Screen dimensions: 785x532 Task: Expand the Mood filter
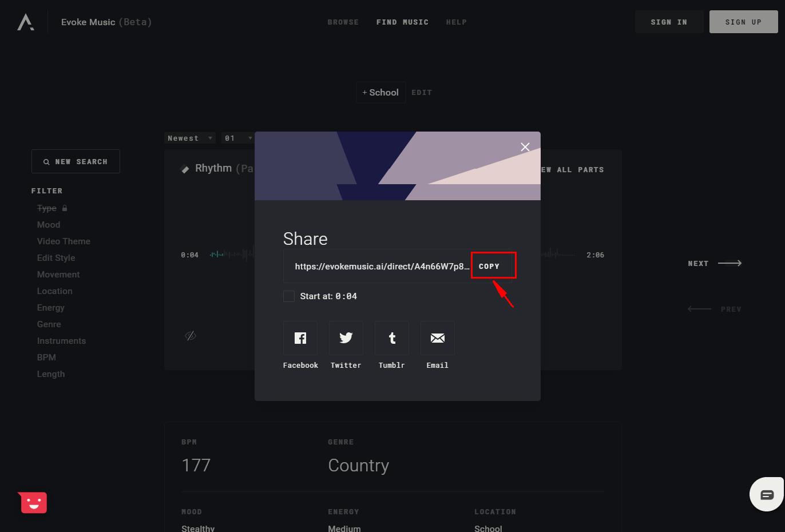(49, 225)
